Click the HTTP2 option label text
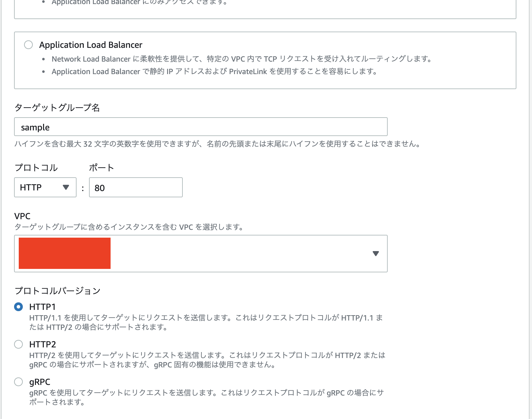The width and height of the screenshot is (532, 419). tap(42, 344)
